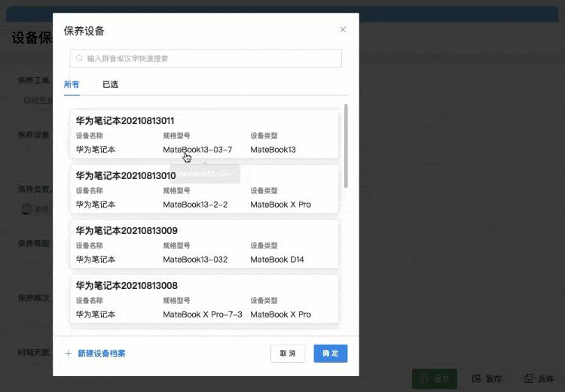Select device card 华为笔记本20210813010

(204, 189)
